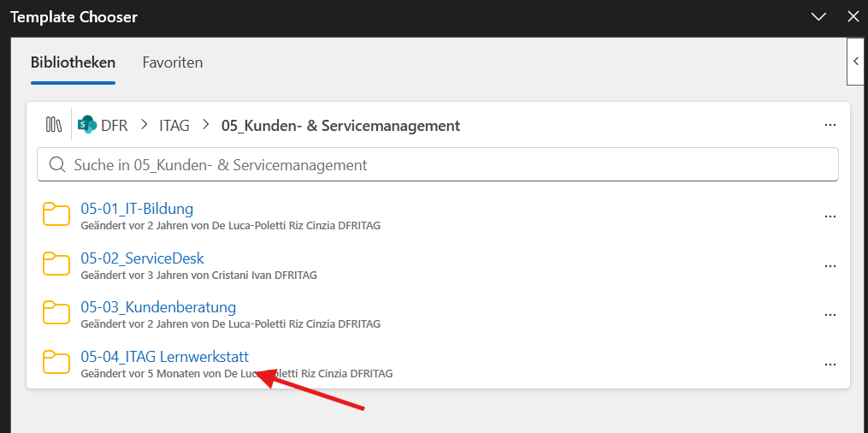Open folder icon of 05-03_Kundenberatung
Screen dimensions: 868x433
click(56, 313)
